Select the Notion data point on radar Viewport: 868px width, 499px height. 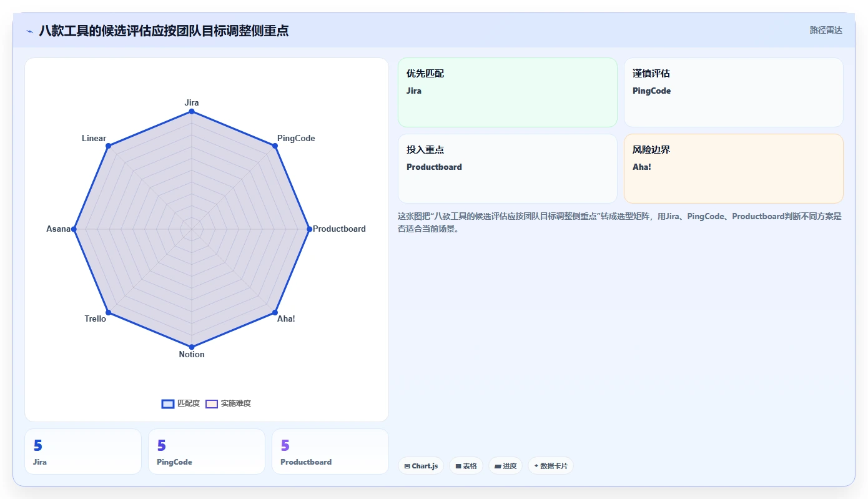(192, 347)
